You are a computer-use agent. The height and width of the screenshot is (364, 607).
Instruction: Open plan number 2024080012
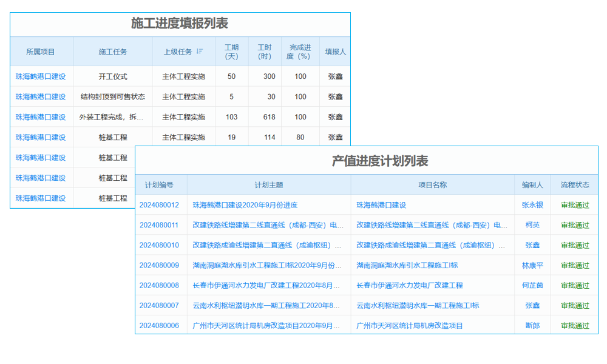158,205
